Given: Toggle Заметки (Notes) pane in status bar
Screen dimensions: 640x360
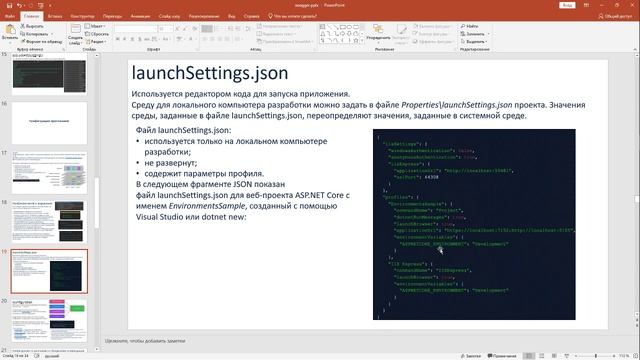Looking at the screenshot, I should coord(471,356).
